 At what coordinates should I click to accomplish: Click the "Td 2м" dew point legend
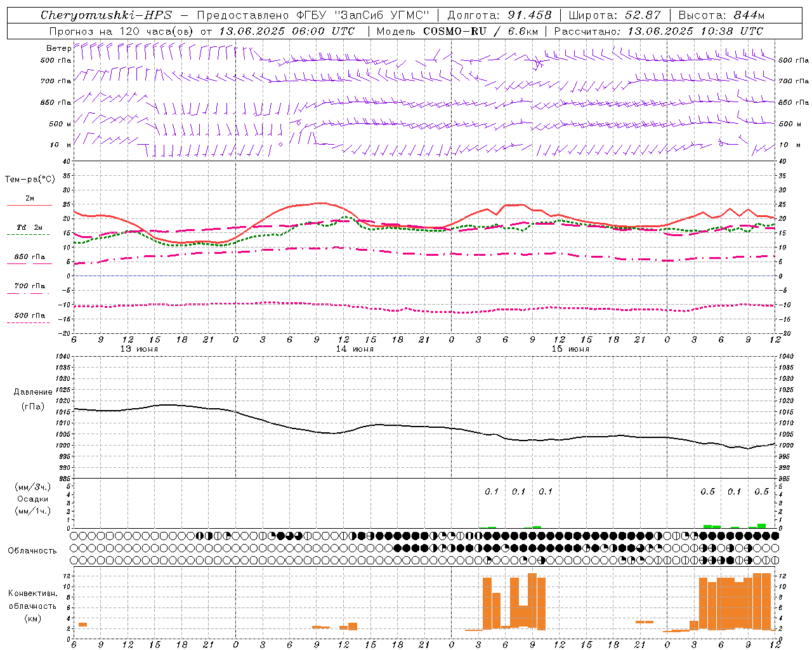[29, 227]
